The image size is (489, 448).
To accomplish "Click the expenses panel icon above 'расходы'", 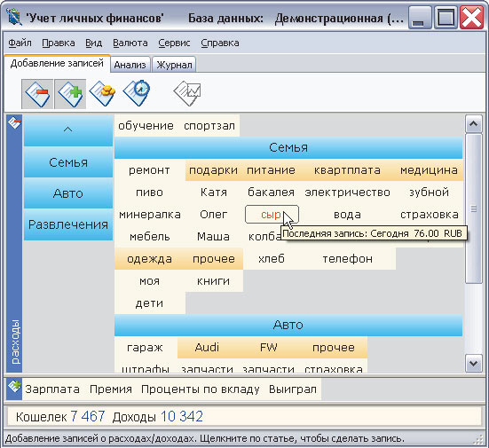I will pyautogui.click(x=14, y=122).
